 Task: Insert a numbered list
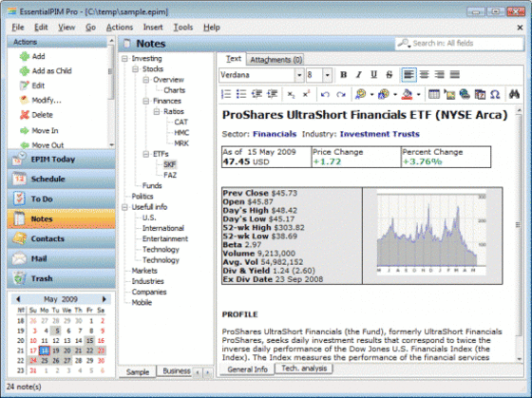226,94
